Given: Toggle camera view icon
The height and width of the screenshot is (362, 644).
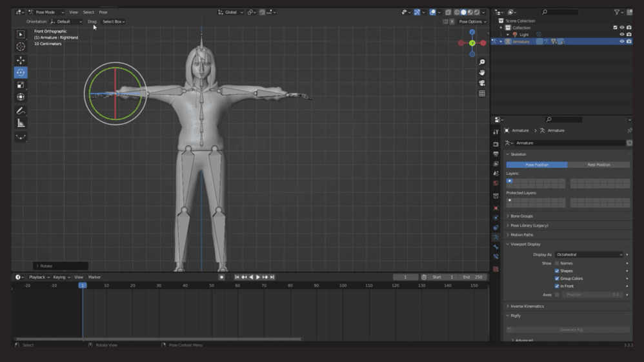Looking at the screenshot, I should tap(482, 83).
